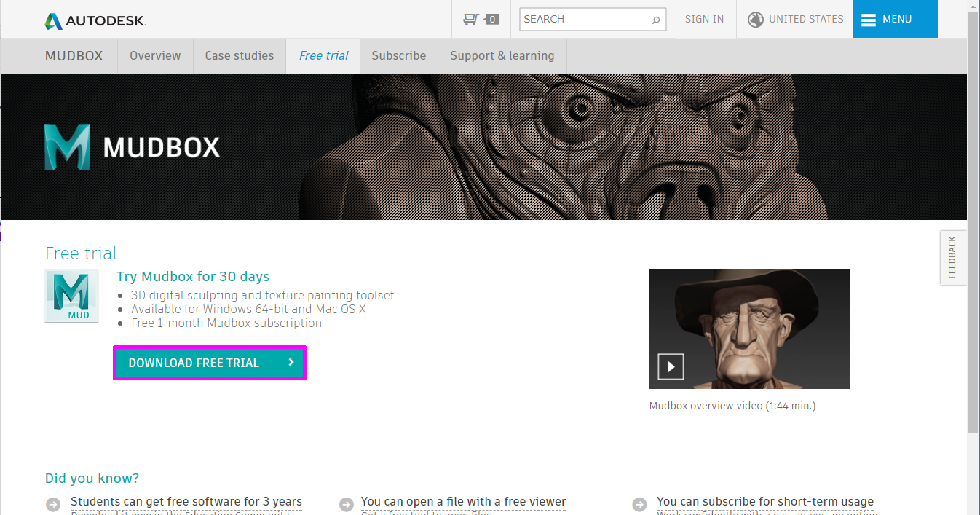The image size is (980, 515).
Task: Open 'You can subscribe for short-term usage'
Action: [765, 501]
